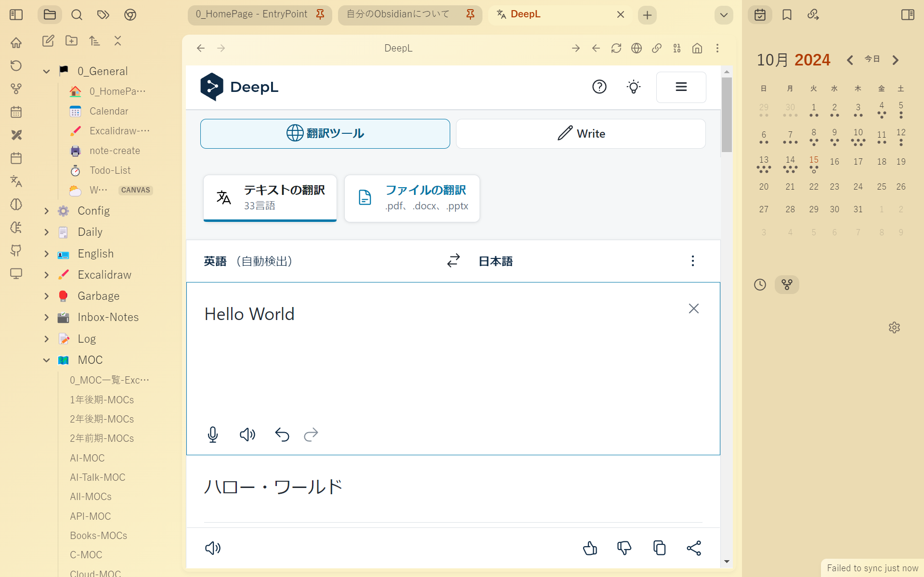This screenshot has height=577, width=924.
Task: Collapse the MOC folder
Action: click(x=46, y=360)
